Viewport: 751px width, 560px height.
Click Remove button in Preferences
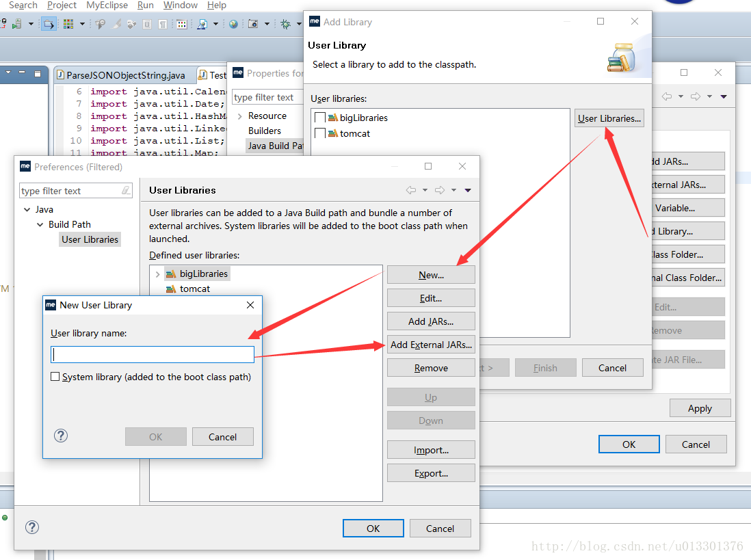pos(431,368)
